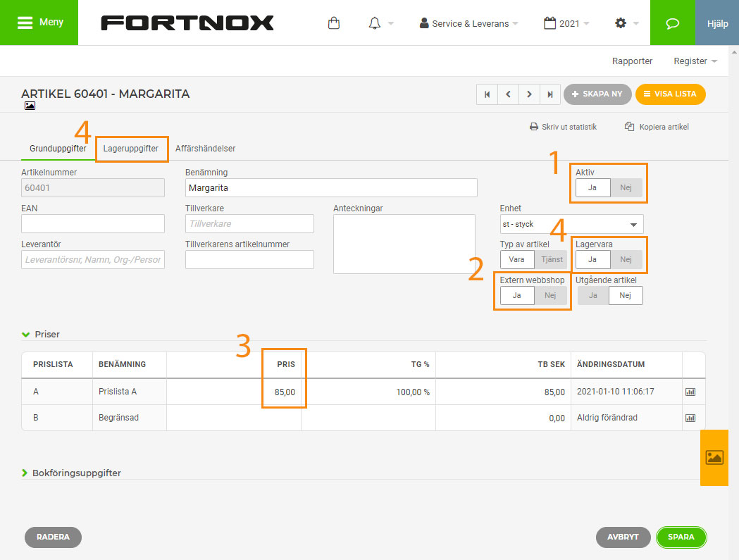
Task: Open the shopping bag icon in header
Action: pos(334,23)
